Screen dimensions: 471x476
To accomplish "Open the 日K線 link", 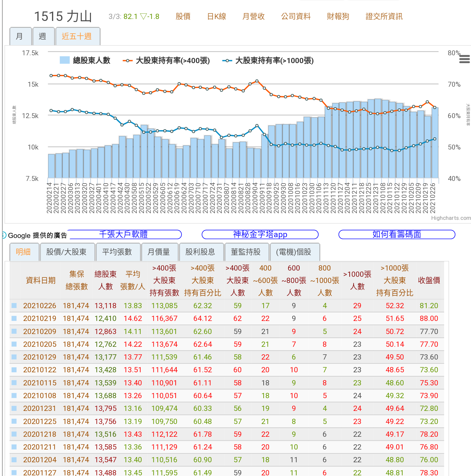I will point(217,16).
